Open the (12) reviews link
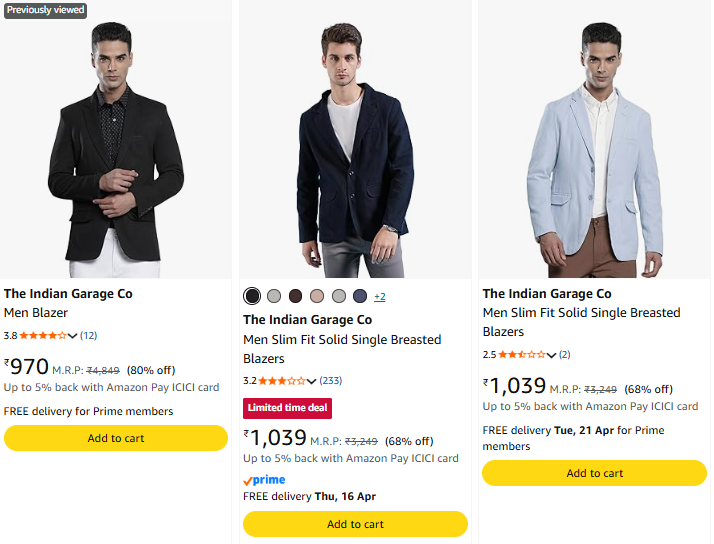Viewport: 714px width, 544px height. [x=89, y=336]
